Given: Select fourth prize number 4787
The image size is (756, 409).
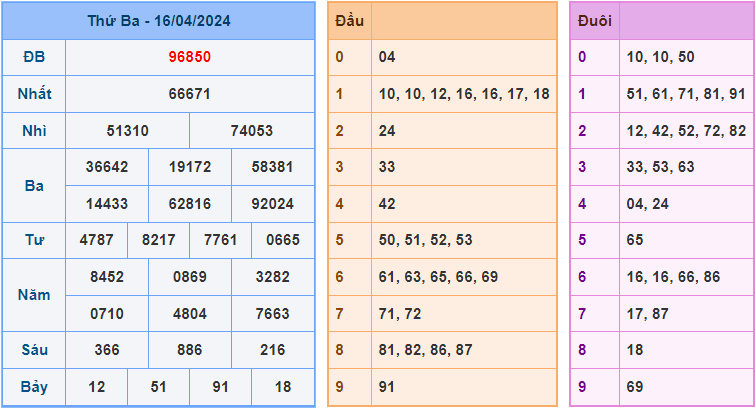Looking at the screenshot, I should pyautogui.click(x=96, y=240).
